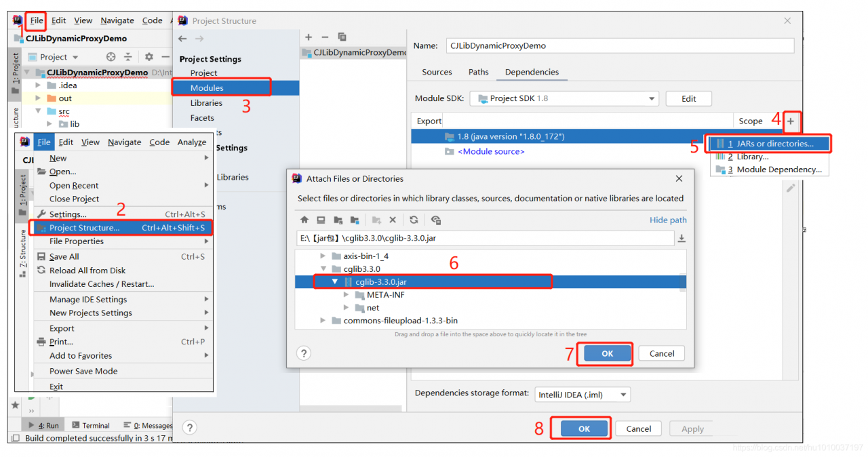
Task: Expand the axis-bin-1_4 folder
Action: point(323,256)
